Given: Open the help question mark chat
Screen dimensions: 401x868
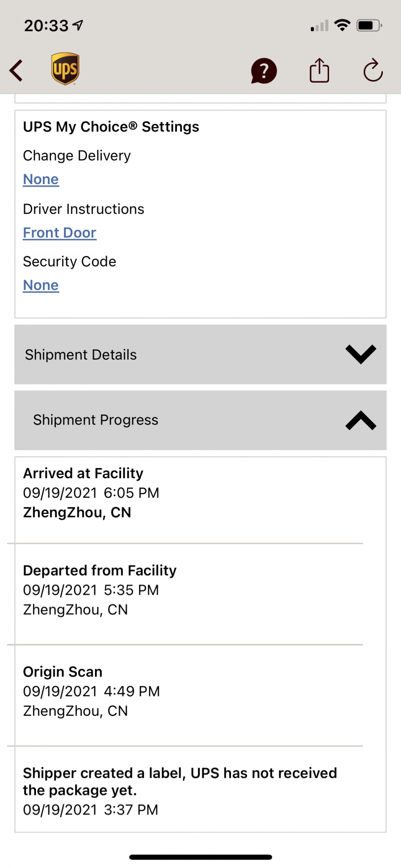Looking at the screenshot, I should (264, 71).
